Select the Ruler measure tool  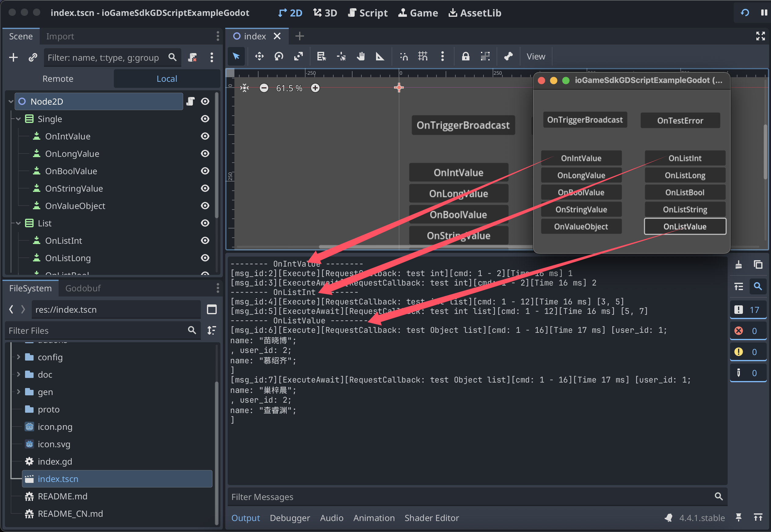coord(380,56)
